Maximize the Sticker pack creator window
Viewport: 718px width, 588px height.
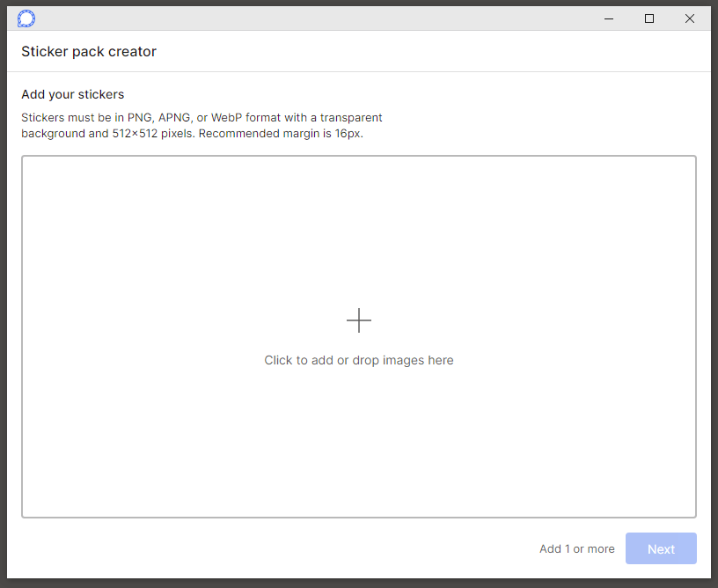(649, 18)
